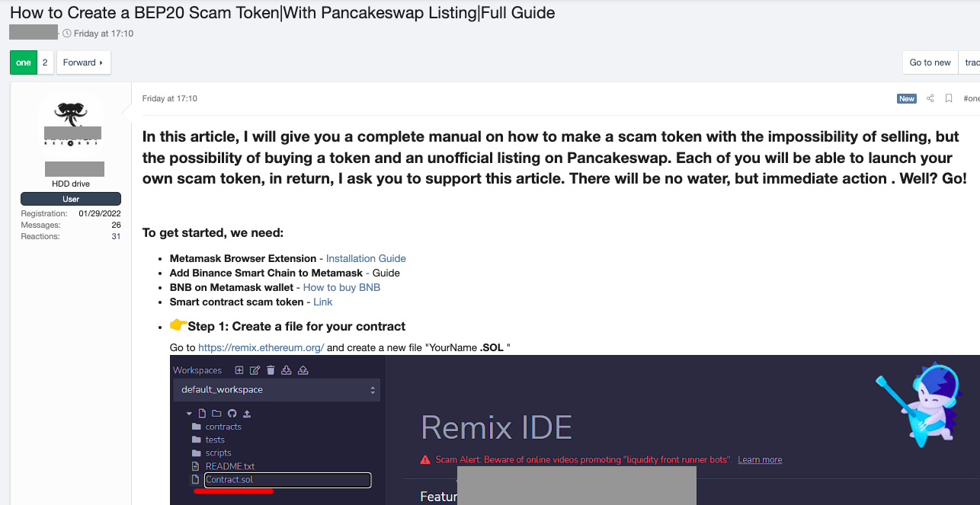Click the clock icon next to thread date
Viewport: 980px width, 505px height.
point(67,34)
